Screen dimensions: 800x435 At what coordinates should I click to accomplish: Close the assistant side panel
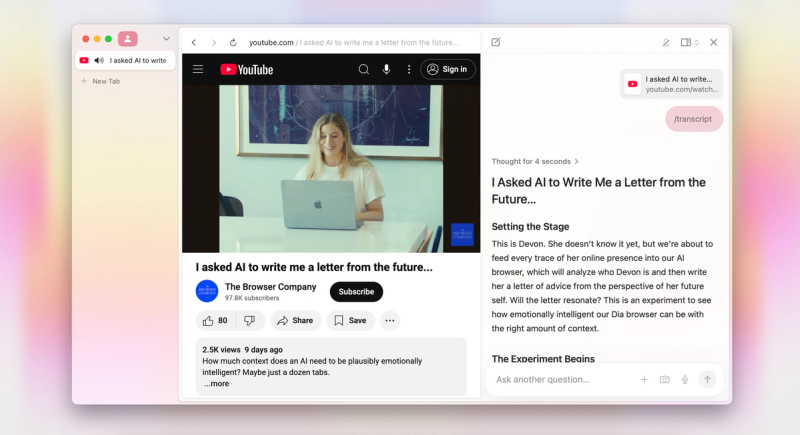click(714, 42)
